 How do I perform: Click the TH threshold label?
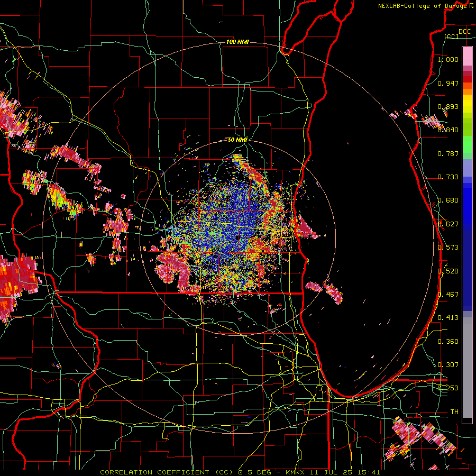pos(454,412)
